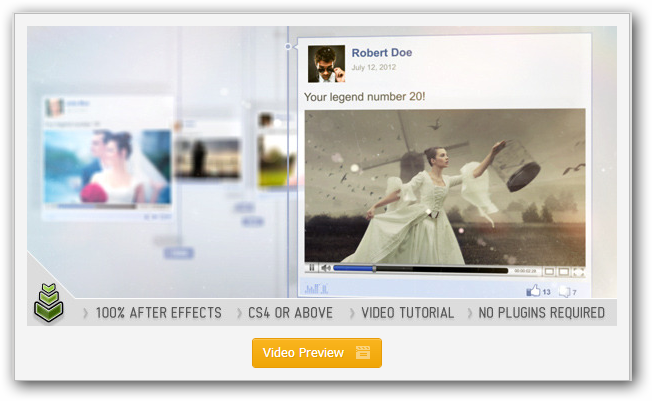Click "NO PLUGINS REQUIRED" label
This screenshot has width=652, height=401.
pos(541,313)
